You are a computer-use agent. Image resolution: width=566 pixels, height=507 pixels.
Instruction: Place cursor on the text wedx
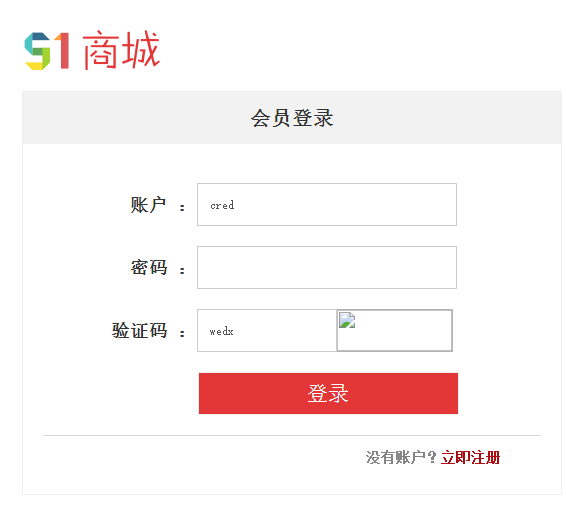click(221, 331)
